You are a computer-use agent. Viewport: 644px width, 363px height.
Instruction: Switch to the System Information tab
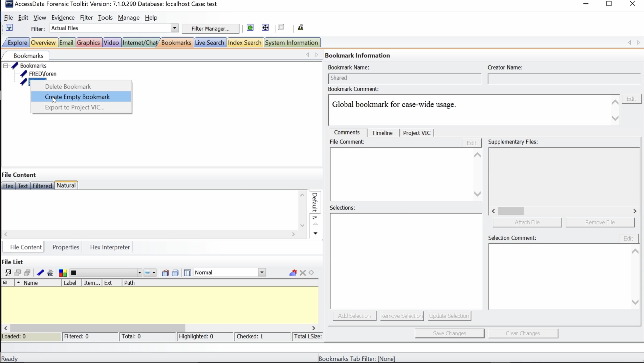pos(292,42)
